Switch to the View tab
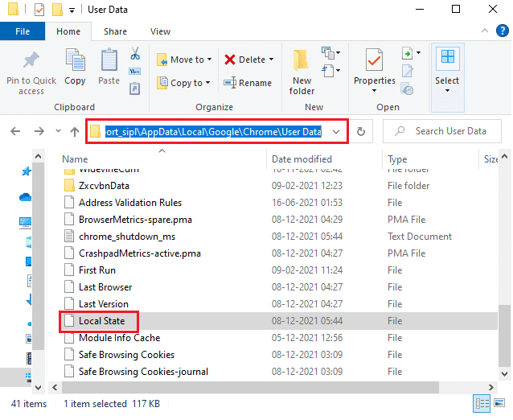 click(160, 31)
